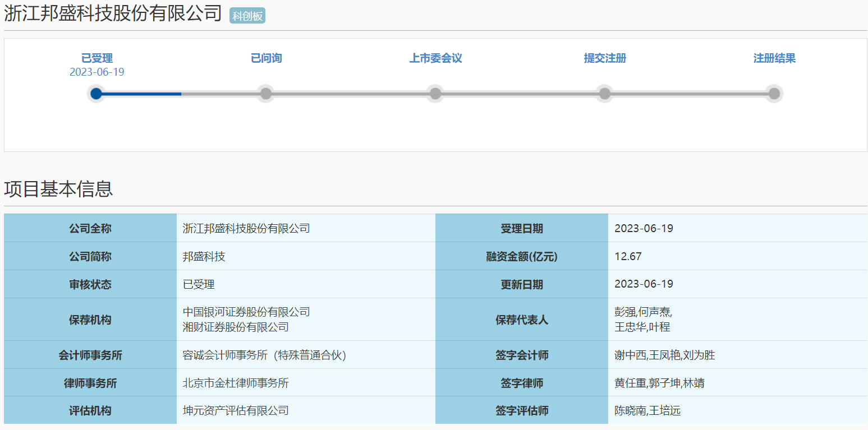Click the 会计师事务所 header cell
868x430 pixels.
(x=90, y=355)
